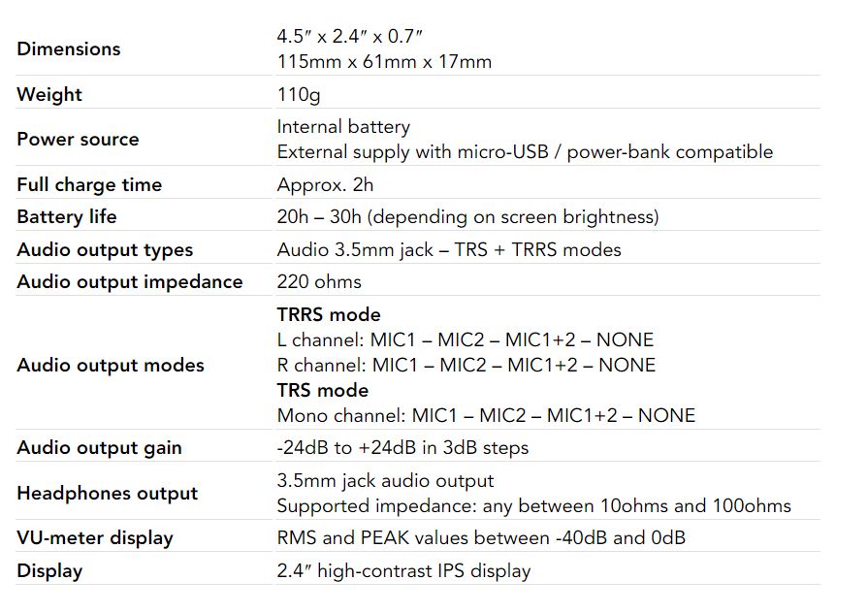The height and width of the screenshot is (613, 868).
Task: Click the 20h – 30h battery value
Action: (467, 216)
